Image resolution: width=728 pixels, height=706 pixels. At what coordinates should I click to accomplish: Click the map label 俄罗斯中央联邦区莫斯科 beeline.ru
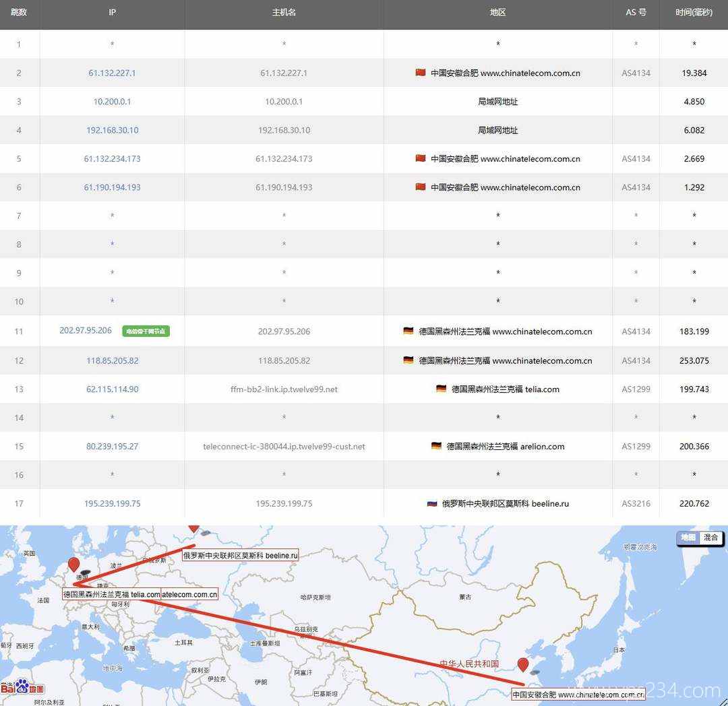click(240, 555)
